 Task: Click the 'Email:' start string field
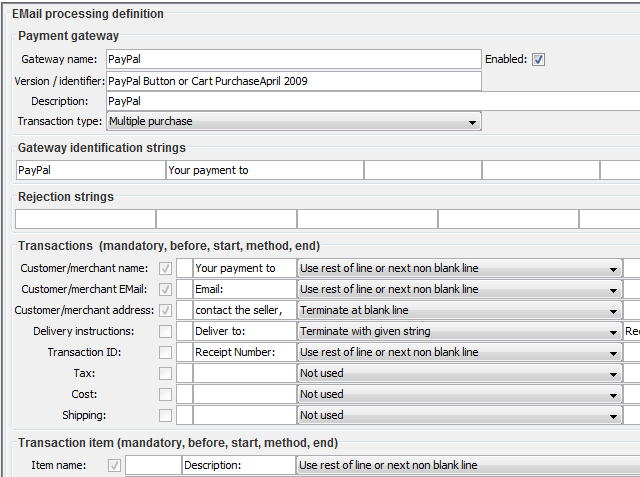[x=244, y=289]
